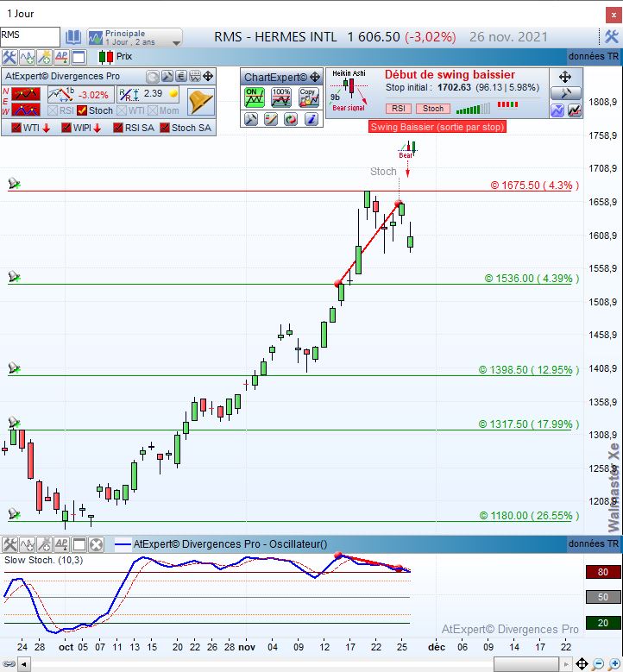Toggle the WTI checkbox beside Mom
This screenshot has width=623, height=672.
[122, 110]
